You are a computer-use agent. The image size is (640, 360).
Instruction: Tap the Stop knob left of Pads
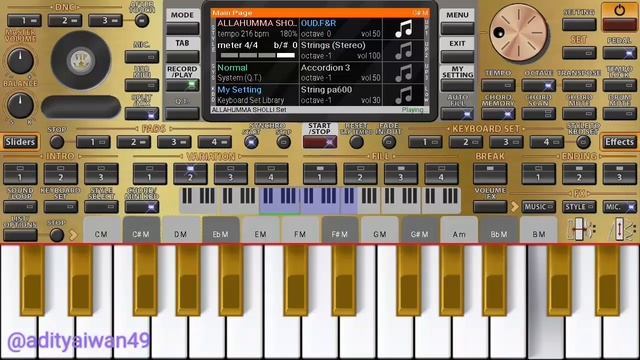point(57,142)
